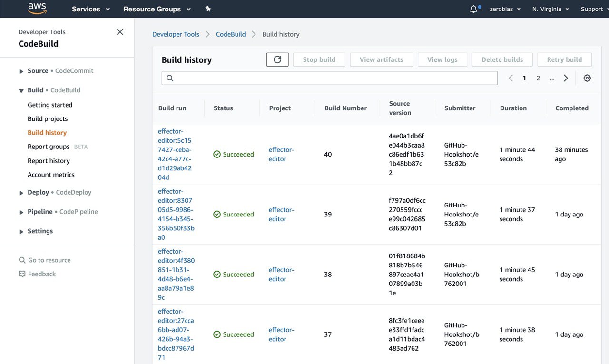Open build run effector-editor:830705d5

click(176, 215)
